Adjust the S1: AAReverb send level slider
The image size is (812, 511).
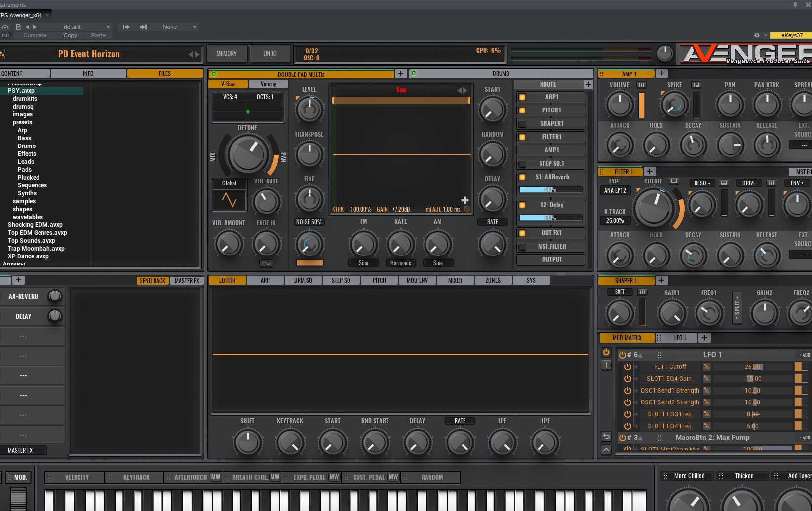coord(550,190)
